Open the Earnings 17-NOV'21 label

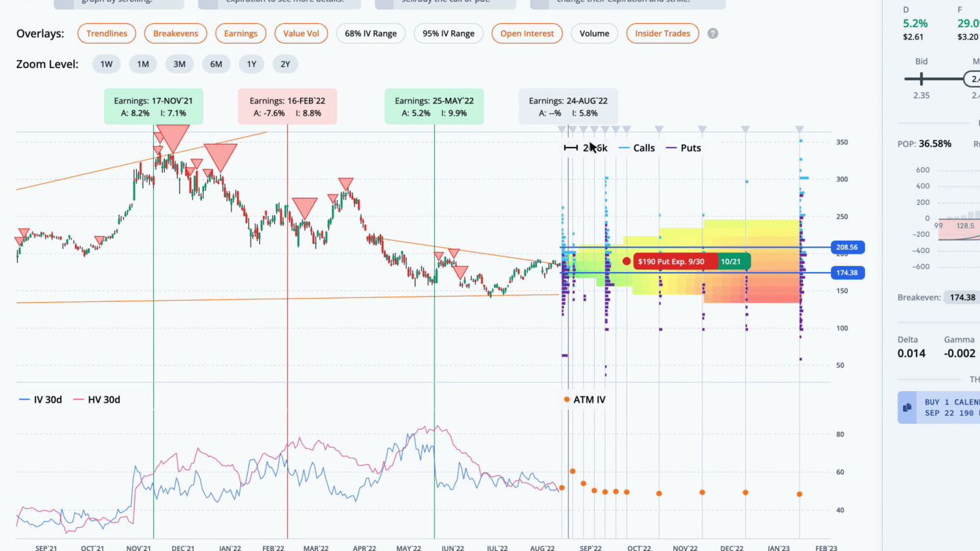pos(153,107)
